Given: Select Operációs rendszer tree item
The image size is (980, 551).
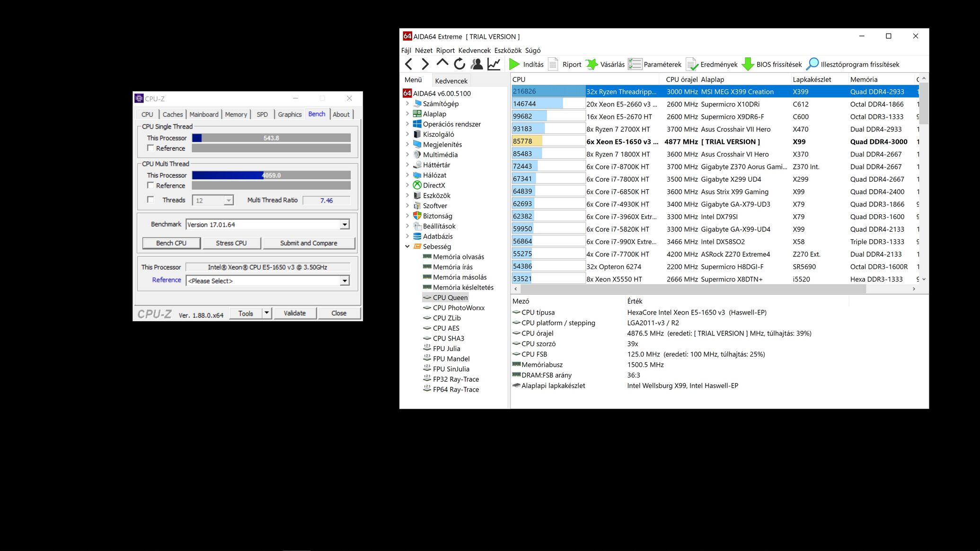Looking at the screenshot, I should (x=451, y=124).
